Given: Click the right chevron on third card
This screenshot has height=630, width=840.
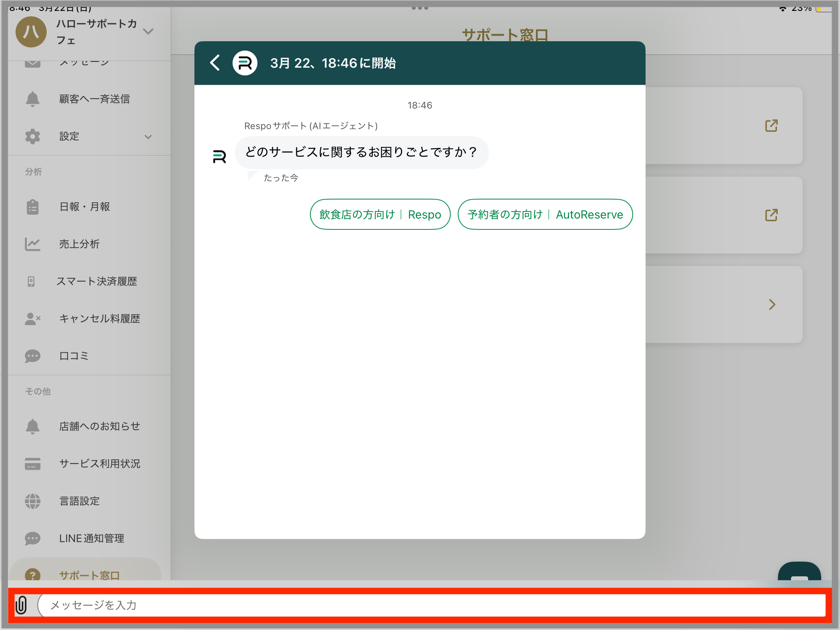Looking at the screenshot, I should [x=772, y=304].
